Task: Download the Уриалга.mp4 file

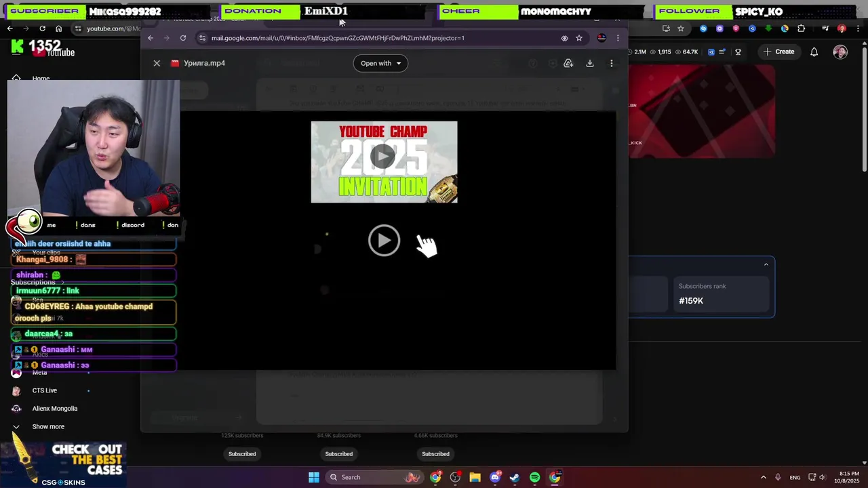Action: pos(590,63)
